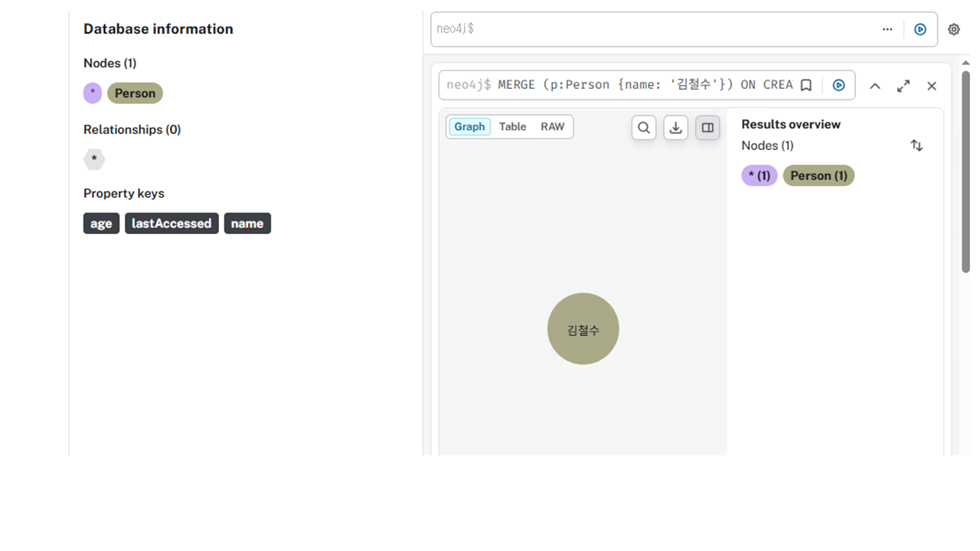Close the MERGE query result frame
The width and height of the screenshot is (980, 551).
point(932,86)
